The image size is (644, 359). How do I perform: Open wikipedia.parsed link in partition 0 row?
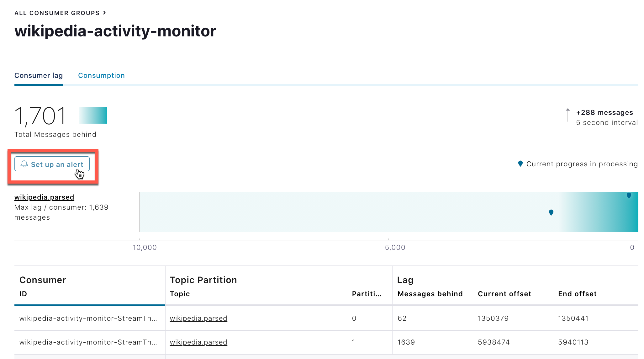[198, 318]
